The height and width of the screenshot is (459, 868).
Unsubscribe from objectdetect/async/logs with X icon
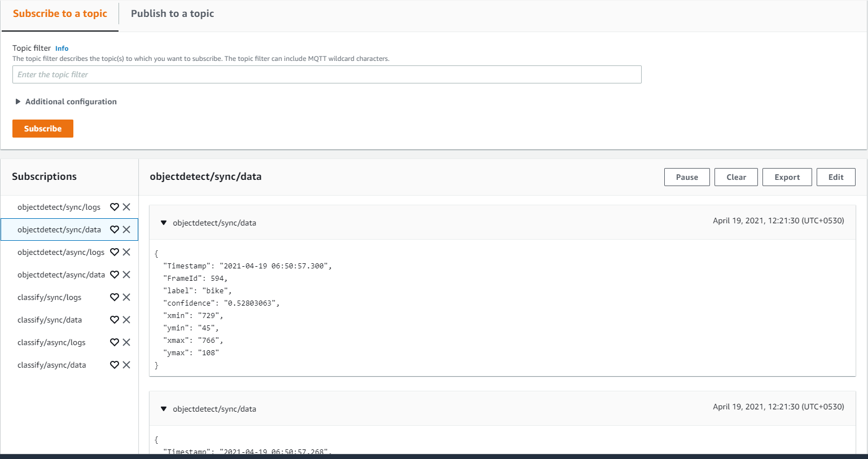(126, 252)
